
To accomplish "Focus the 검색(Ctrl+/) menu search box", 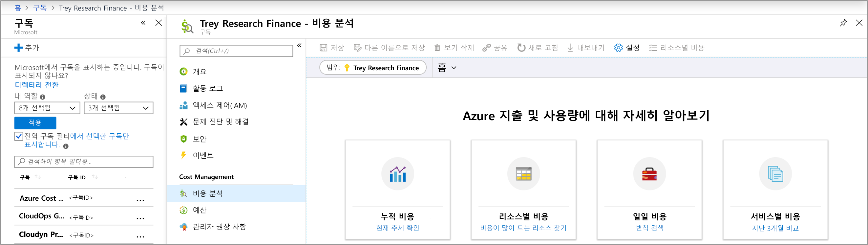I will pyautogui.click(x=236, y=51).
